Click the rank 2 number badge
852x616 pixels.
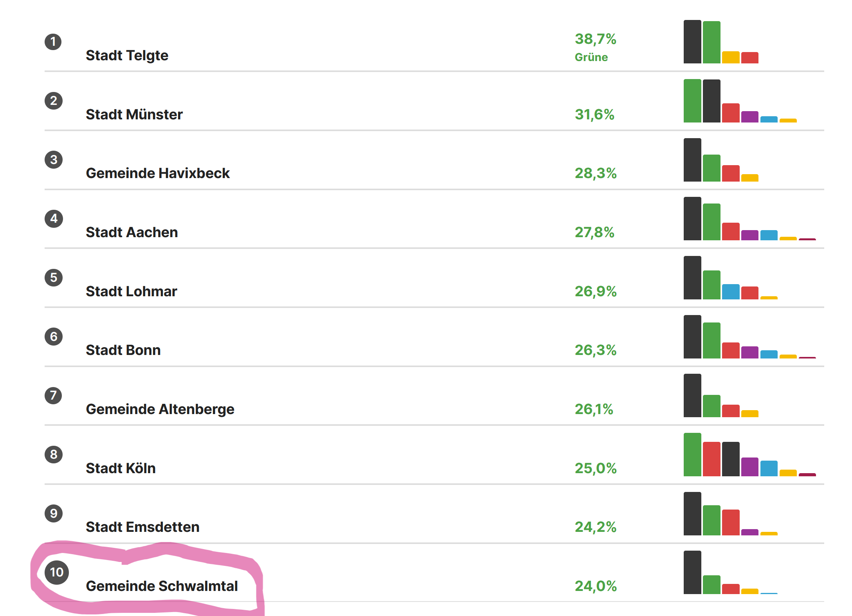click(54, 101)
